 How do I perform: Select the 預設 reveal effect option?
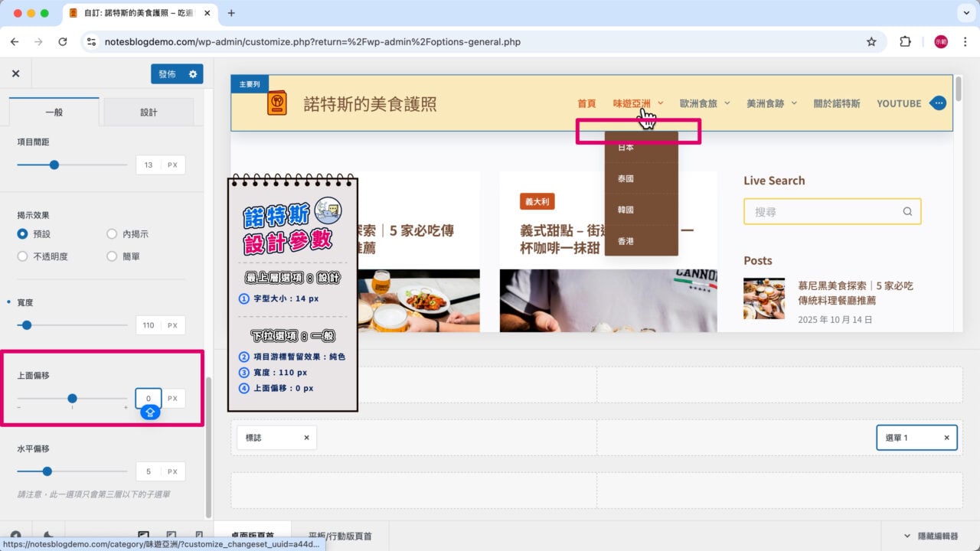23,234
